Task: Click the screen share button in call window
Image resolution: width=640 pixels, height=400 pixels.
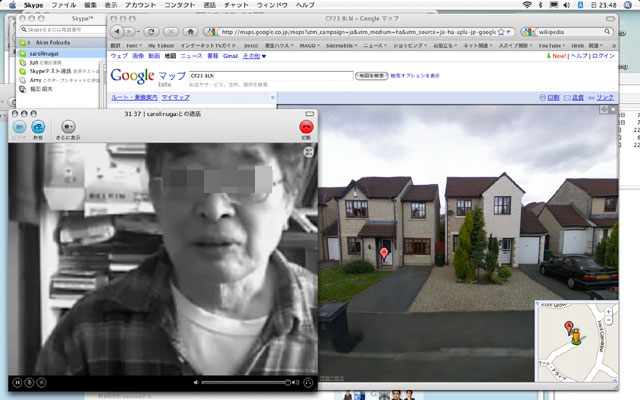Action: [38, 127]
